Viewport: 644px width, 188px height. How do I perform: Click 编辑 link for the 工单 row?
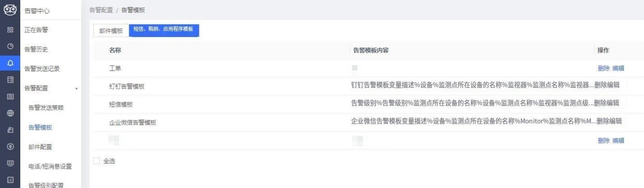pyautogui.click(x=618, y=68)
